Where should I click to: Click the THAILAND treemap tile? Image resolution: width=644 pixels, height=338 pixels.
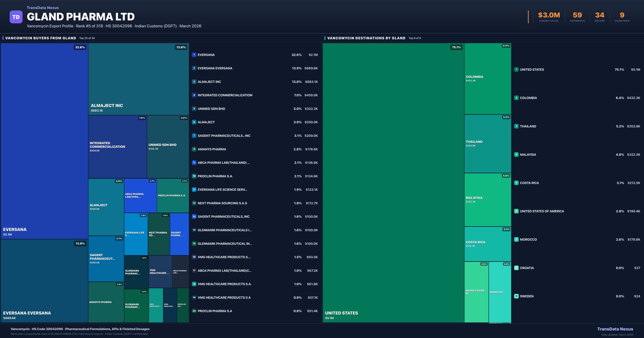(x=488, y=144)
